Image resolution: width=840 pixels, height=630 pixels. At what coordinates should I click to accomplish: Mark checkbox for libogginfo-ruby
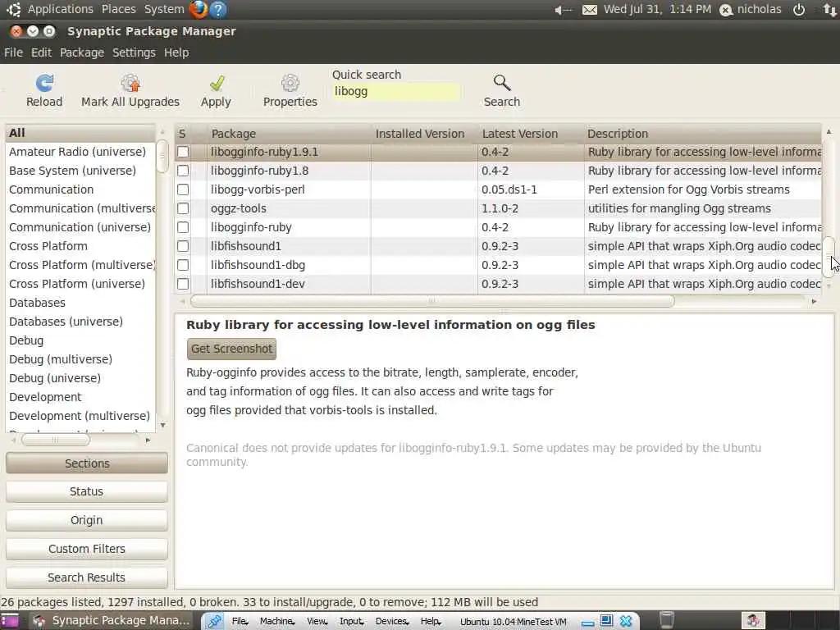[183, 227]
